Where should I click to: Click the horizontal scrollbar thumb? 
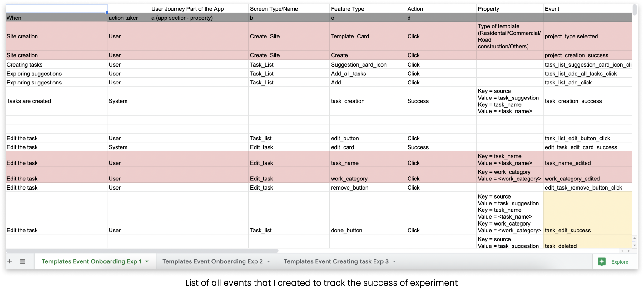pos(142,251)
